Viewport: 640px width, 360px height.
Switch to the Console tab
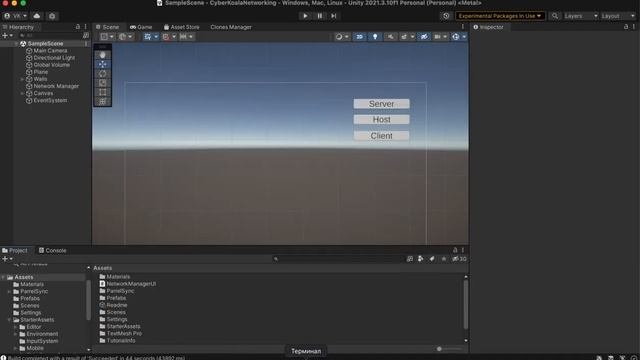pyautogui.click(x=53, y=250)
